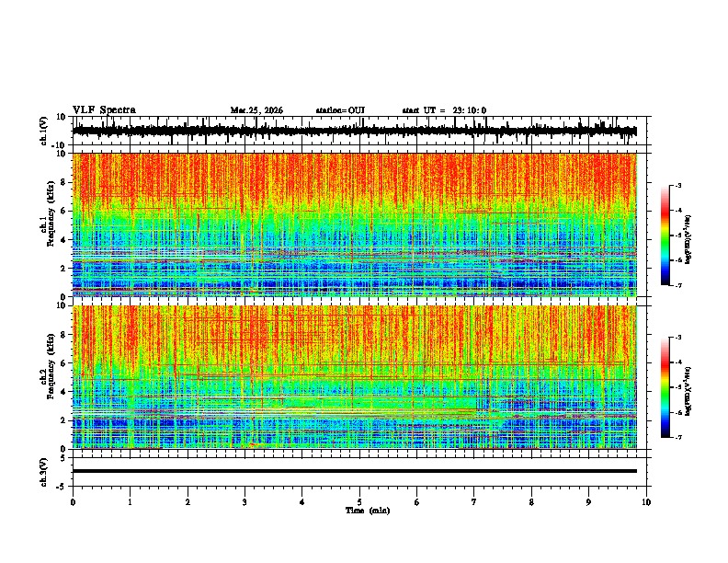Image resolution: width=728 pixels, height=563 pixels.
Task: Click the "-3" label on ch.2 color bar
Action: [678, 338]
